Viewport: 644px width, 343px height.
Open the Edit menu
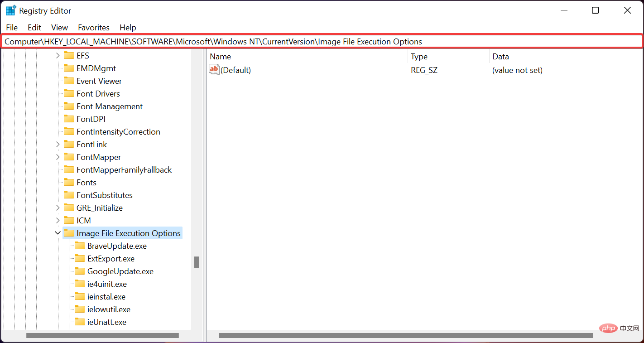34,28
